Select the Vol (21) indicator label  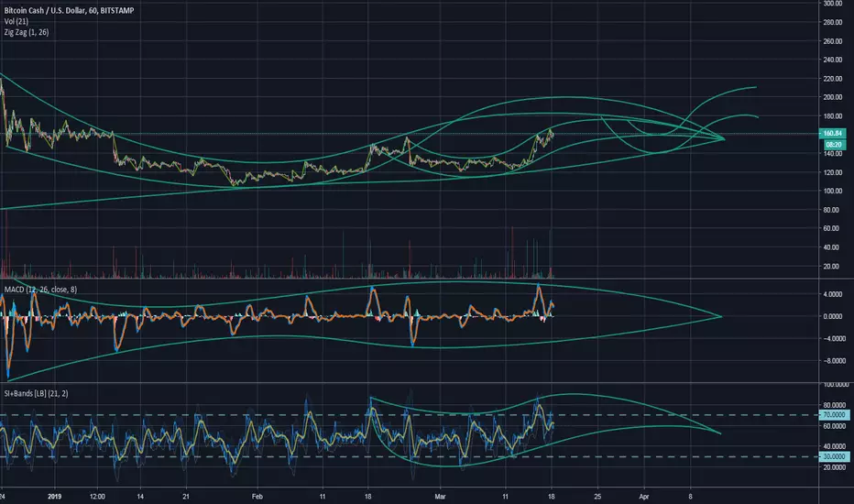(x=16, y=21)
